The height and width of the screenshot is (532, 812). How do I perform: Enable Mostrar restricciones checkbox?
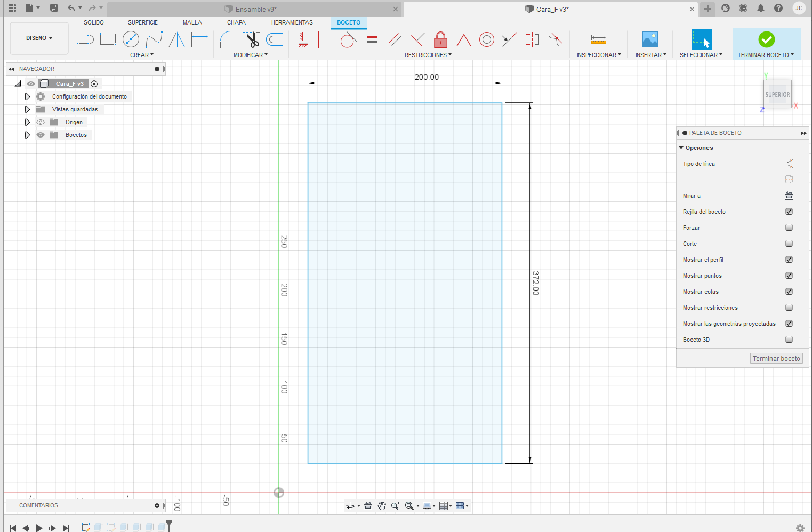(789, 308)
